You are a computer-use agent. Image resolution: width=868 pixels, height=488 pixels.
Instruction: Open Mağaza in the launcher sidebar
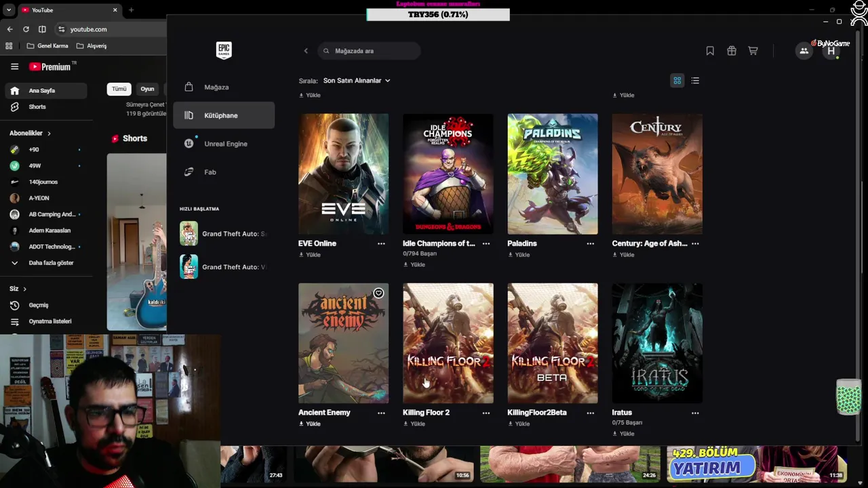coord(224,87)
